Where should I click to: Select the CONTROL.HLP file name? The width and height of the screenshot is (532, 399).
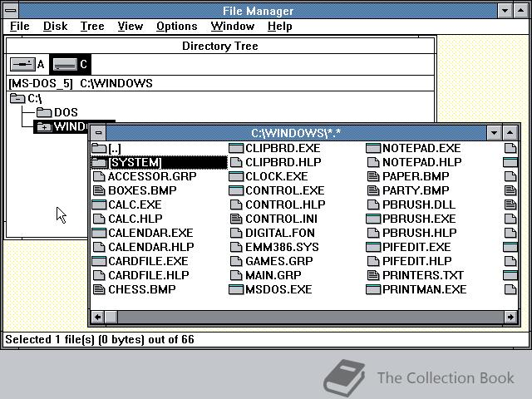pos(285,204)
